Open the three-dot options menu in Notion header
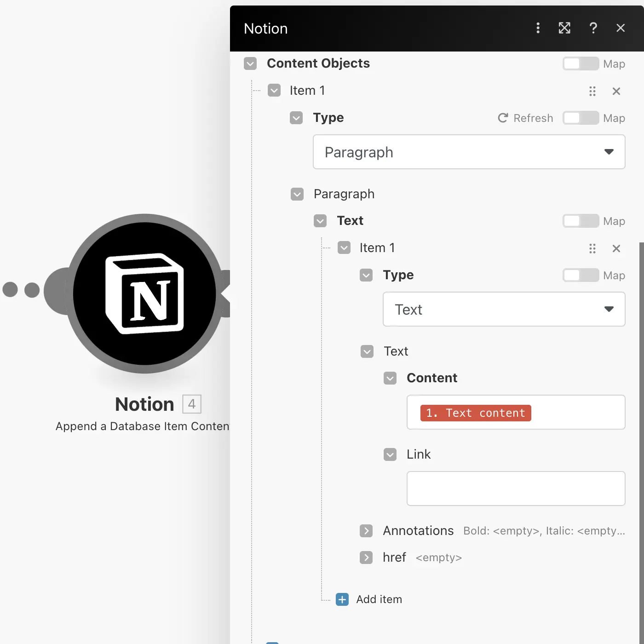The image size is (644, 644). pyautogui.click(x=538, y=28)
